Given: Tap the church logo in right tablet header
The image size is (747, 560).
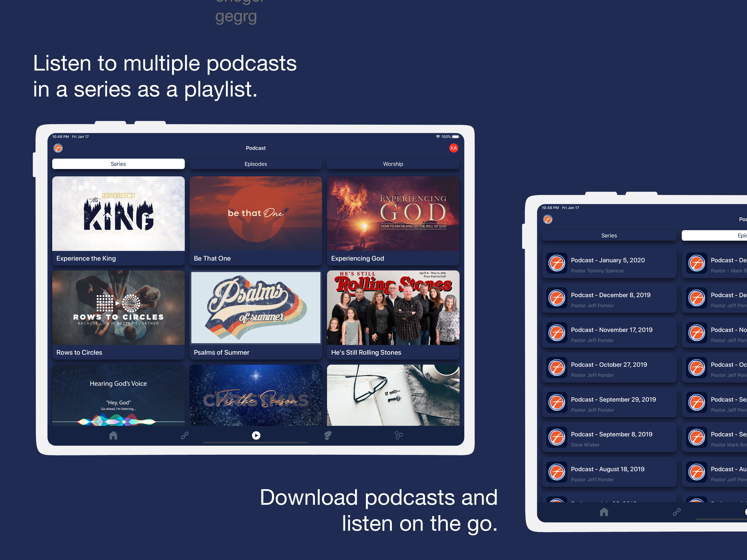Looking at the screenshot, I should click(x=548, y=219).
